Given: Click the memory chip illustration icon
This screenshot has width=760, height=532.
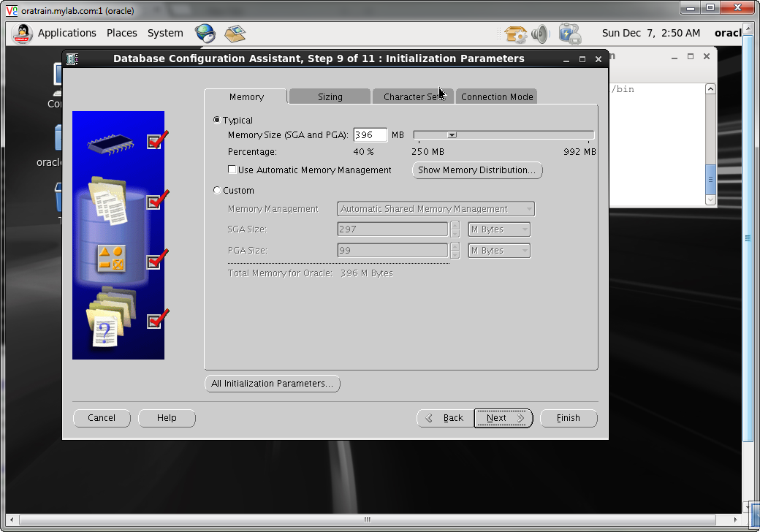Looking at the screenshot, I should pos(111,145).
